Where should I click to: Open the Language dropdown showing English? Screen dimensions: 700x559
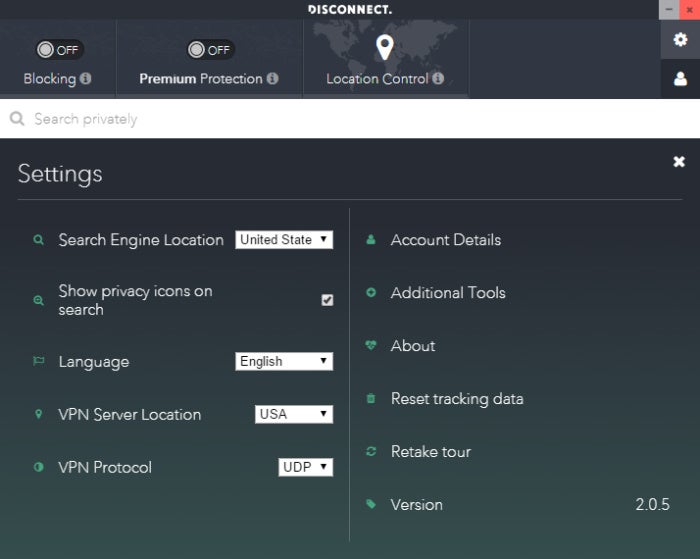[x=284, y=361]
